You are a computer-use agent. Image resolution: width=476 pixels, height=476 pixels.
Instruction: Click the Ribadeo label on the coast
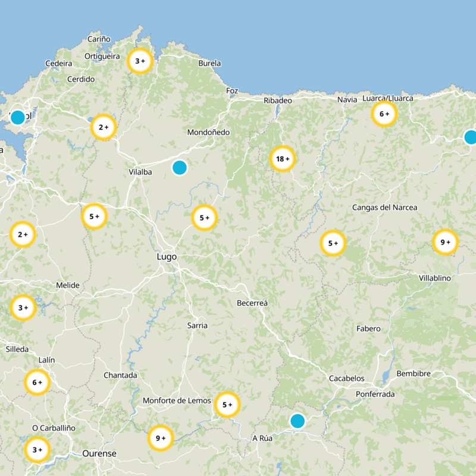[278, 101]
